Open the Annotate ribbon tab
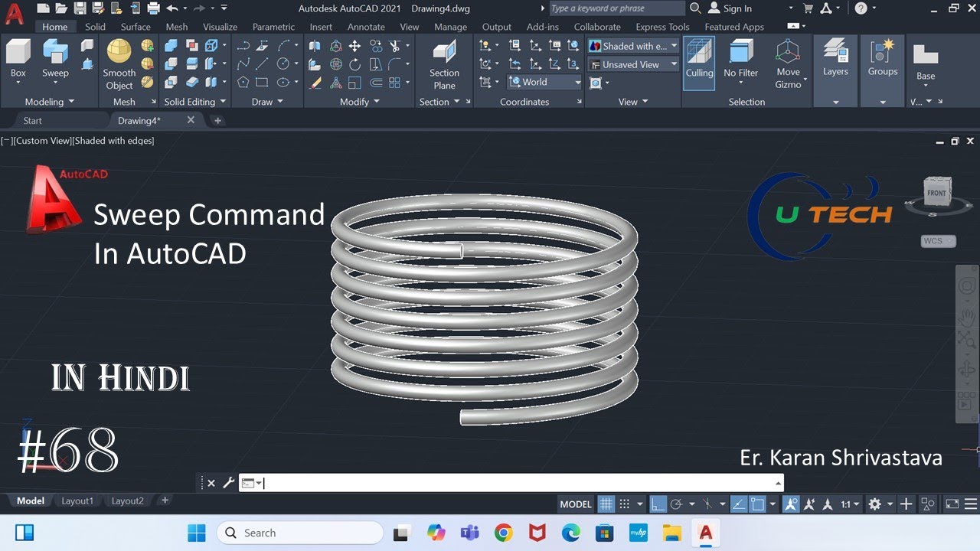The image size is (980, 551). coord(366,27)
